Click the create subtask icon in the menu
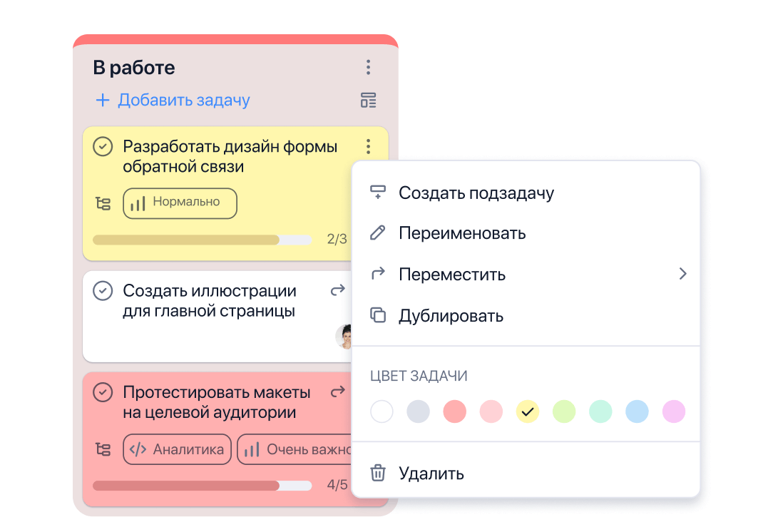The height and width of the screenshot is (532, 773). [x=377, y=191]
